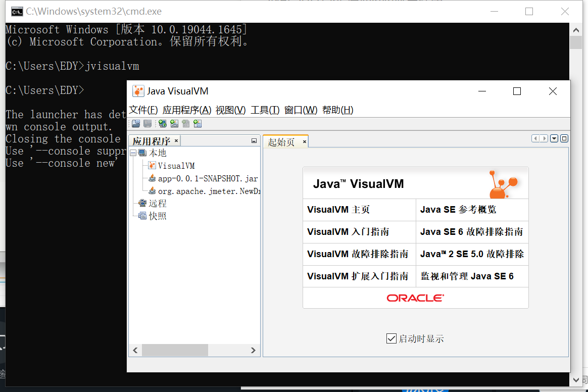The width and height of the screenshot is (588, 392).
Task: Select the 快照 (Snapshots) tree node
Action: pyautogui.click(x=153, y=216)
